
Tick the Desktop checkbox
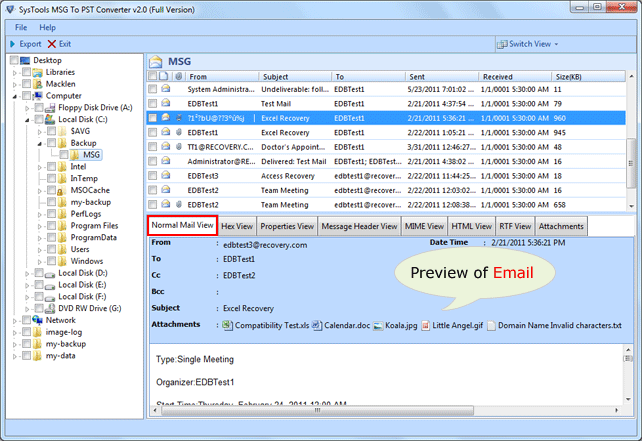coord(14,60)
